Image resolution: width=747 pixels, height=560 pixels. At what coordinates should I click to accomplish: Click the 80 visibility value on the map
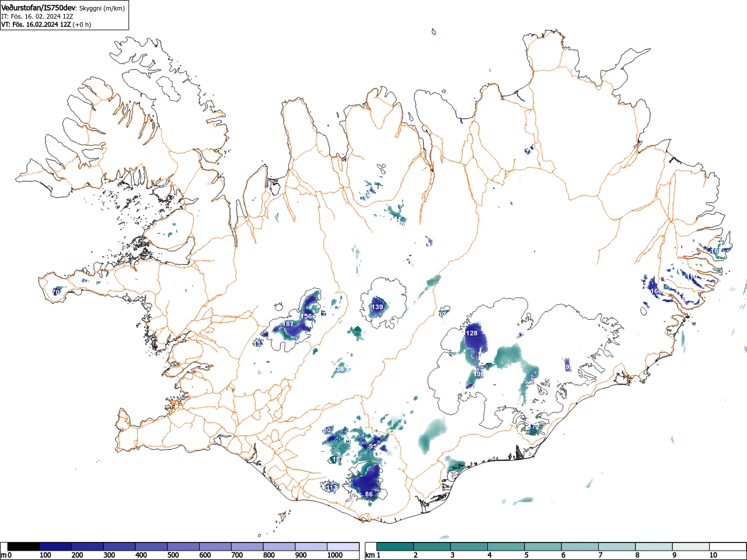point(327,430)
